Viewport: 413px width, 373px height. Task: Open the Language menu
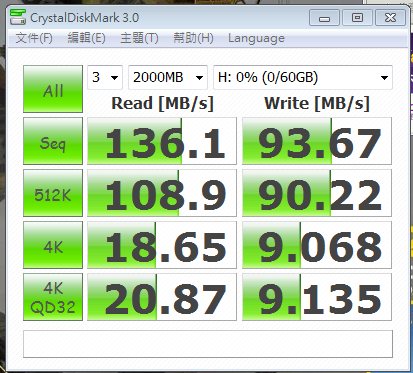click(256, 38)
